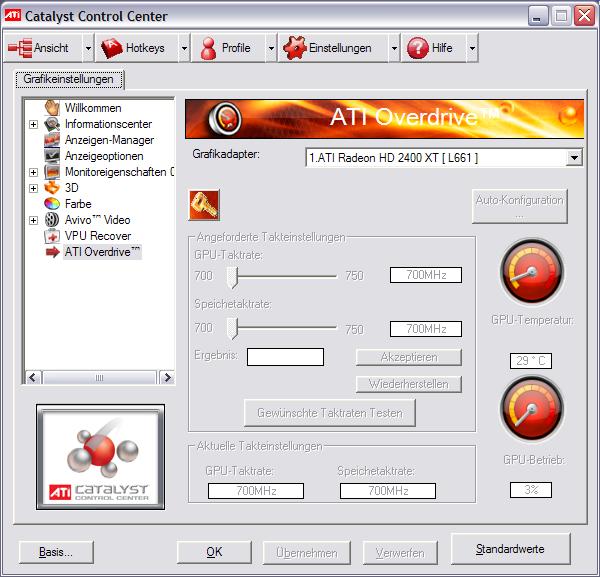600x577 pixels.
Task: Select VPU Recover in the tree
Action: (x=98, y=236)
